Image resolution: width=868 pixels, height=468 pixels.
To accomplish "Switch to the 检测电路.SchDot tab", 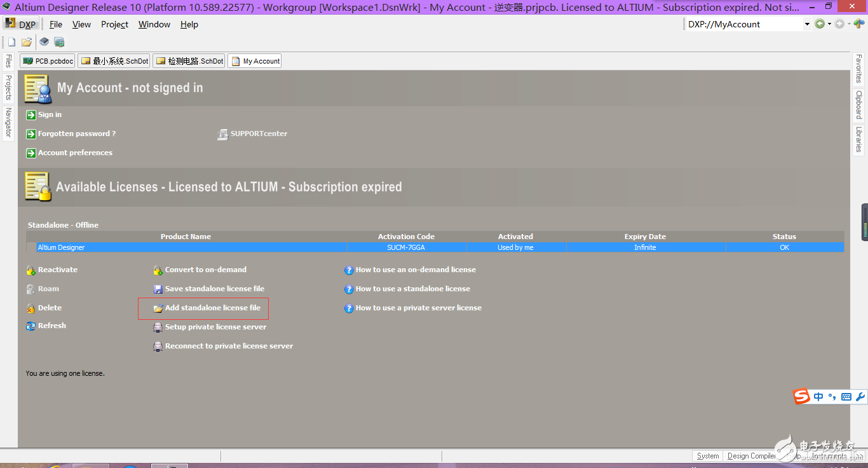I will point(189,61).
